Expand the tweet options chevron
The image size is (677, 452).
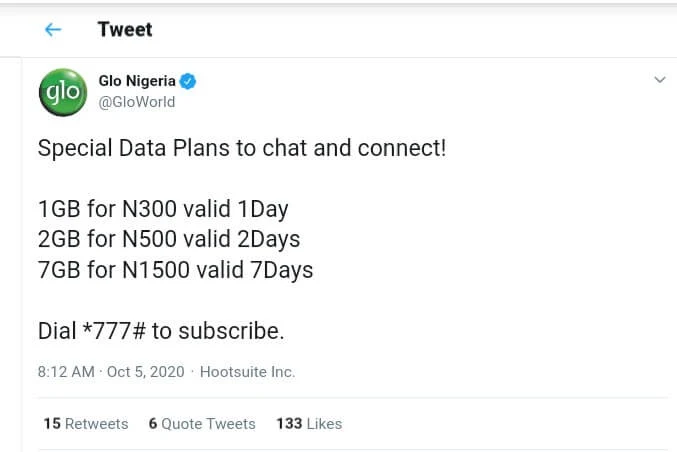point(659,80)
